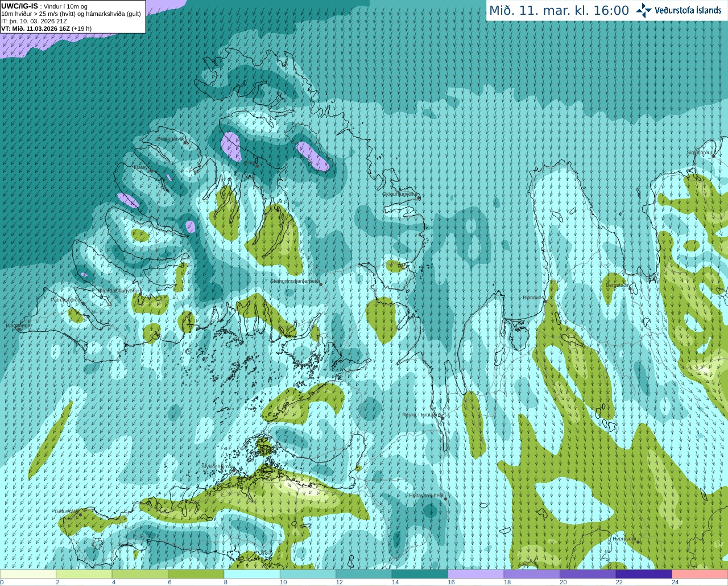Click the Bíldudalsflugvöllur station label
The image size is (728, 586).
[118, 290]
